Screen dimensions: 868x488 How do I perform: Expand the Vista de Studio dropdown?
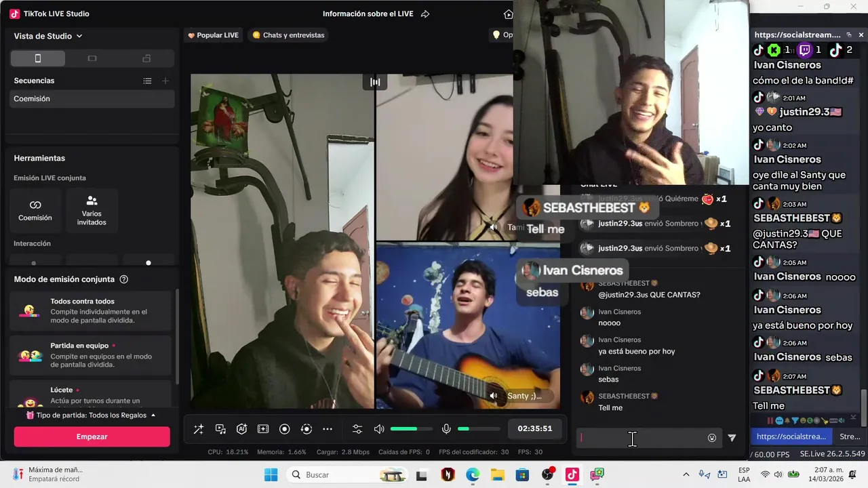[48, 36]
